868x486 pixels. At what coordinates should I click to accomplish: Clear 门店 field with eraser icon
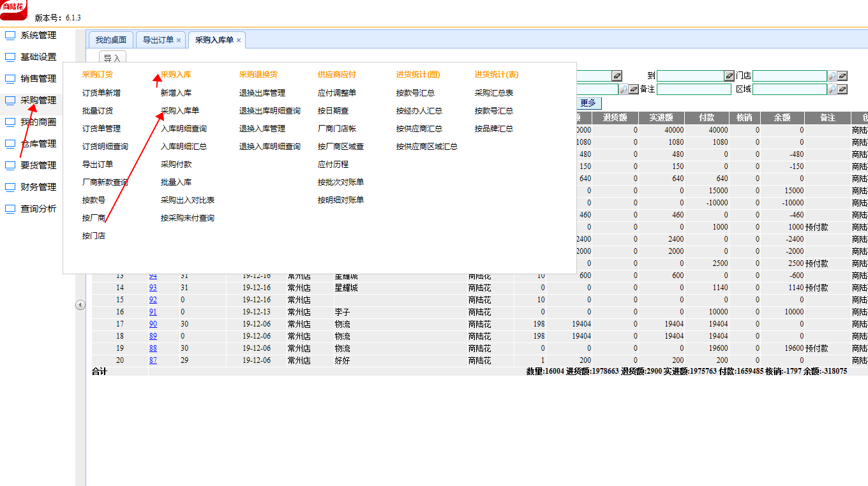[x=842, y=75]
